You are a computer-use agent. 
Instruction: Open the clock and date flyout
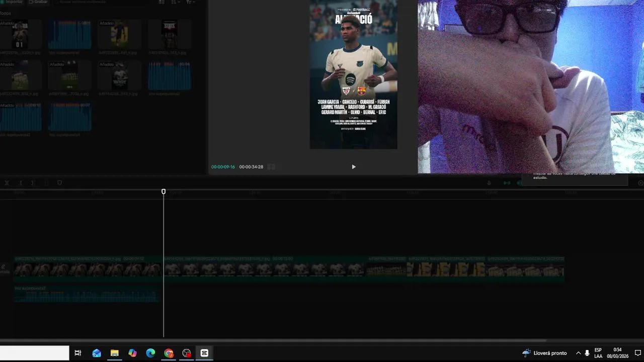click(x=617, y=353)
